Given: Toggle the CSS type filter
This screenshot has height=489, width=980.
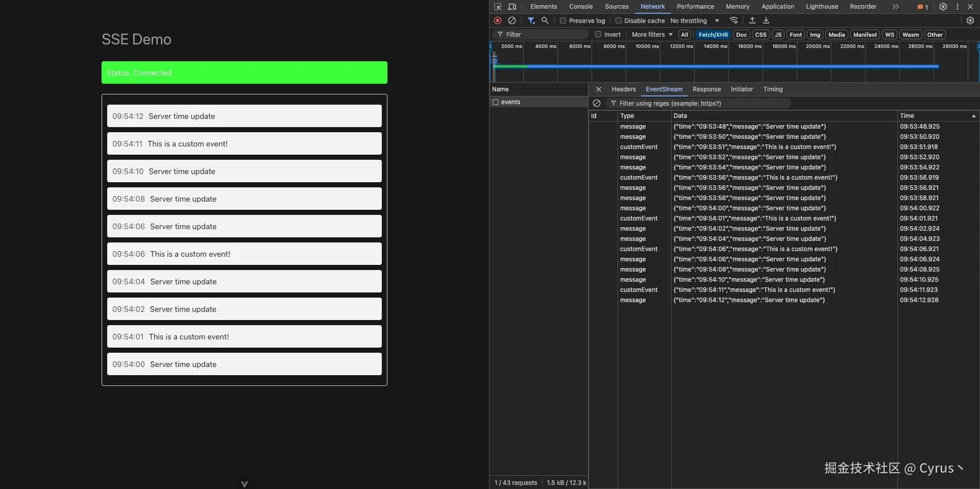Looking at the screenshot, I should coord(761,35).
